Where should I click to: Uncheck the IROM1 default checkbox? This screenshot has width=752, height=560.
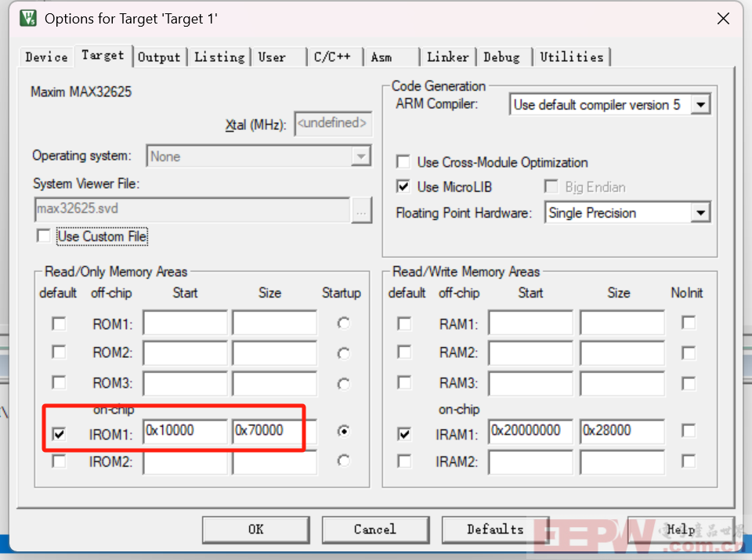[59, 434]
